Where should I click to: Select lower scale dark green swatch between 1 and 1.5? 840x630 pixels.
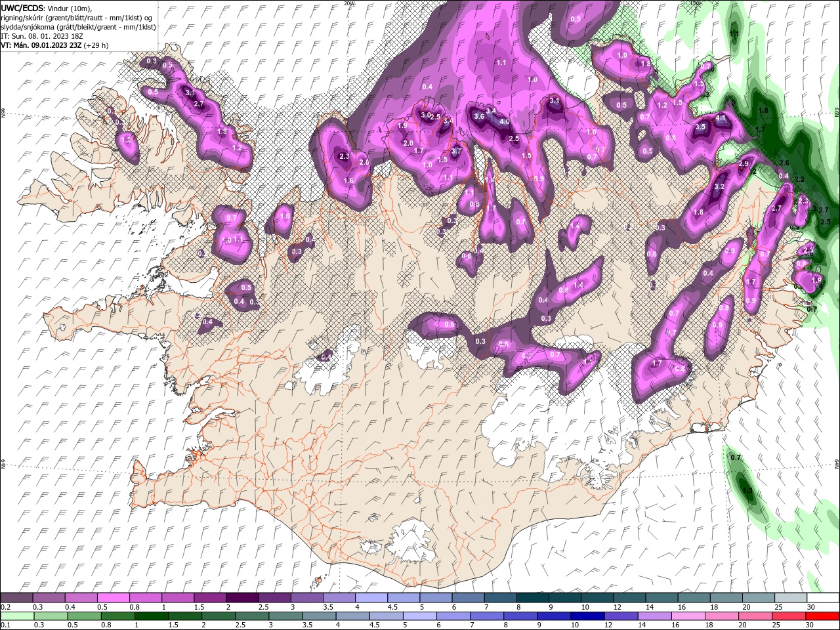click(x=151, y=616)
